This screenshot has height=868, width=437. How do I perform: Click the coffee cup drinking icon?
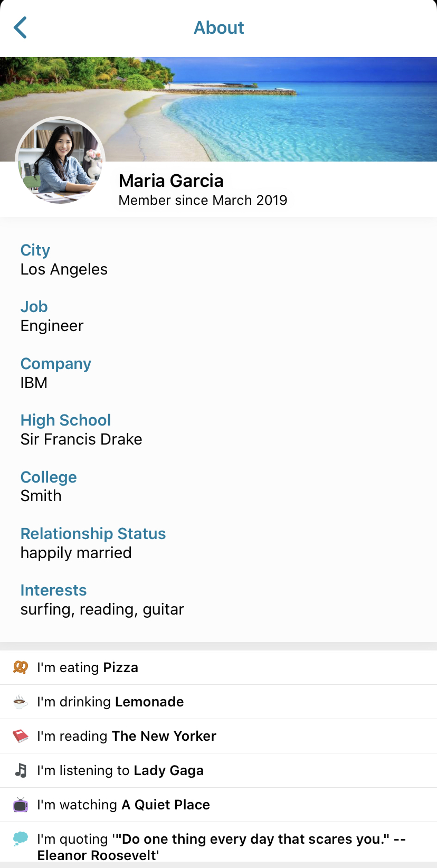pyautogui.click(x=20, y=702)
